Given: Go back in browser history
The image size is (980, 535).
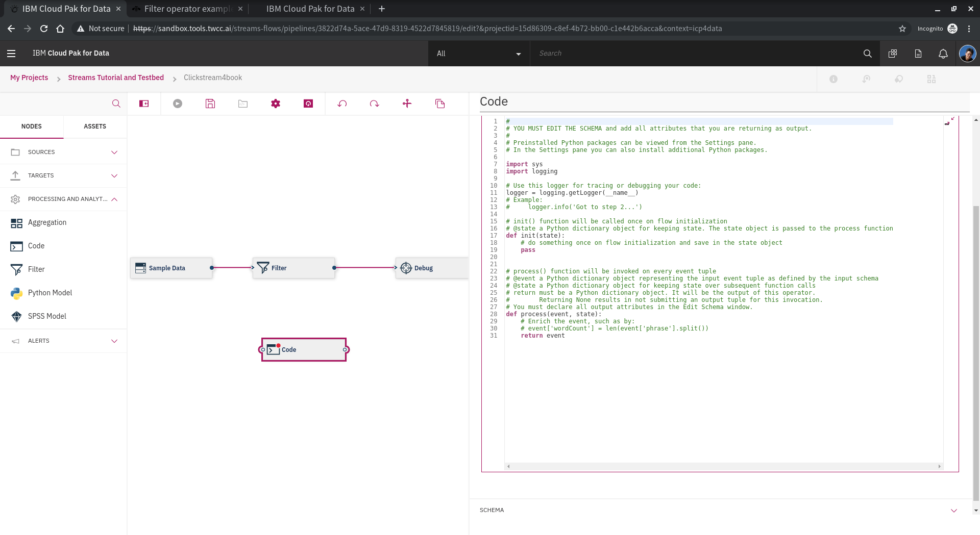Looking at the screenshot, I should click(x=11, y=29).
